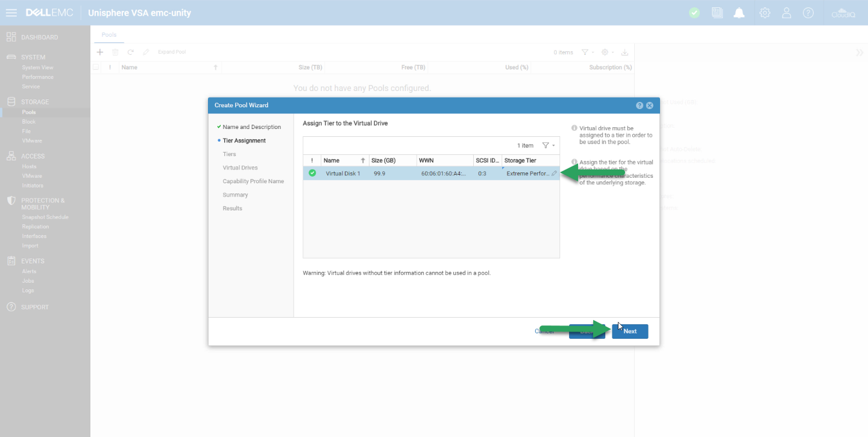The height and width of the screenshot is (437, 868).
Task: Click the Dashboard icon in sidebar
Action: click(x=11, y=37)
